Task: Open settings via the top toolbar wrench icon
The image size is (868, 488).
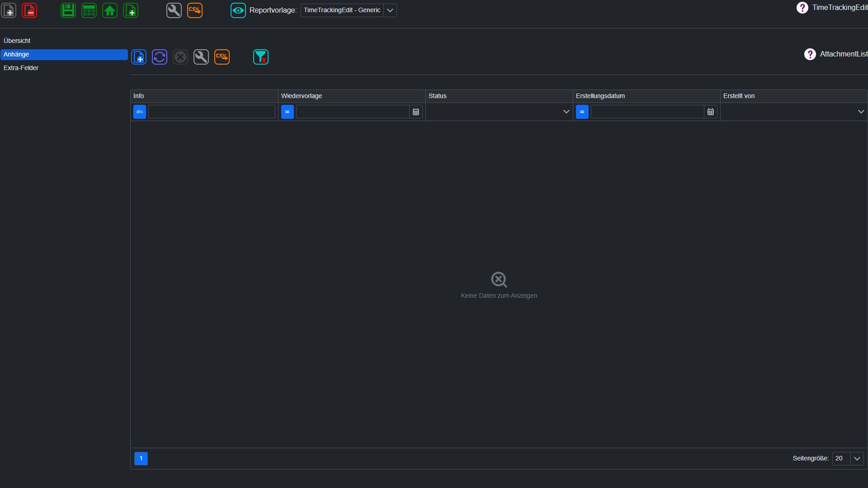Action: 174,10
